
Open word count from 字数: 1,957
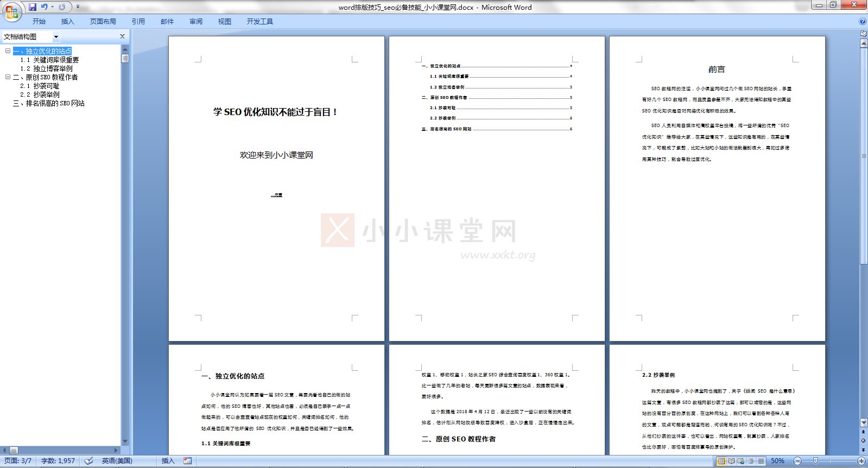58,461
